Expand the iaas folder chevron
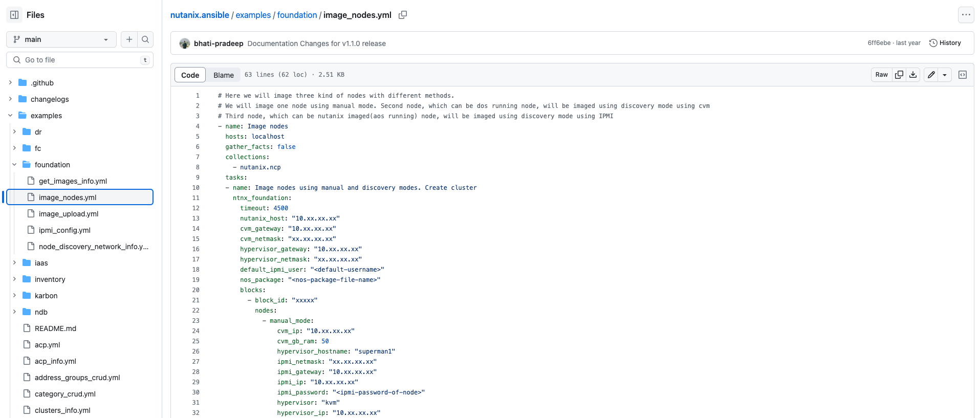980x418 pixels. pos(14,262)
